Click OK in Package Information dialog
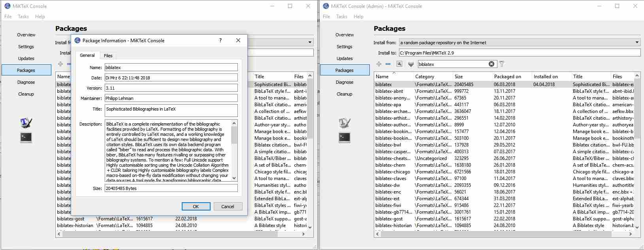 point(196,207)
